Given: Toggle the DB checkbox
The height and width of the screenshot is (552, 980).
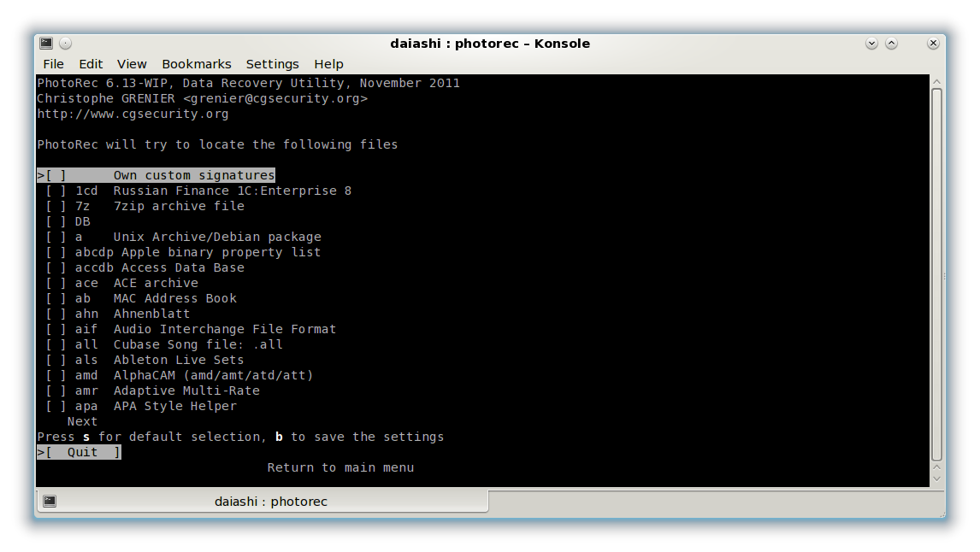Looking at the screenshot, I should tap(56, 221).
